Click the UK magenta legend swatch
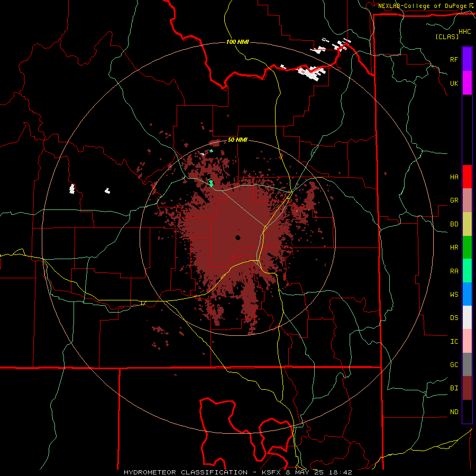Screen dimensions: 476x476 [x=467, y=83]
